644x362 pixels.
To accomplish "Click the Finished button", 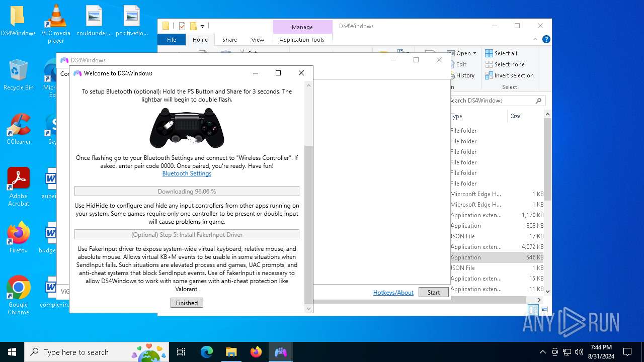I will 187,303.
